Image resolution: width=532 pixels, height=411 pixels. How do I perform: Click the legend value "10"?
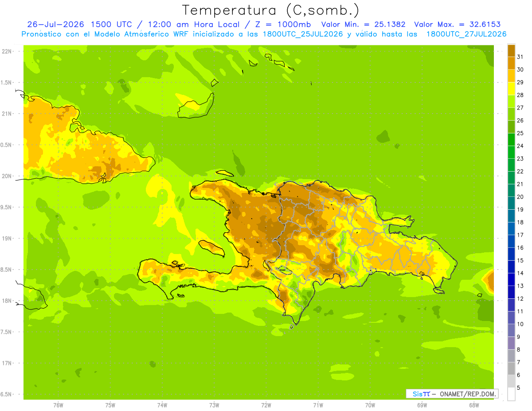(520, 324)
